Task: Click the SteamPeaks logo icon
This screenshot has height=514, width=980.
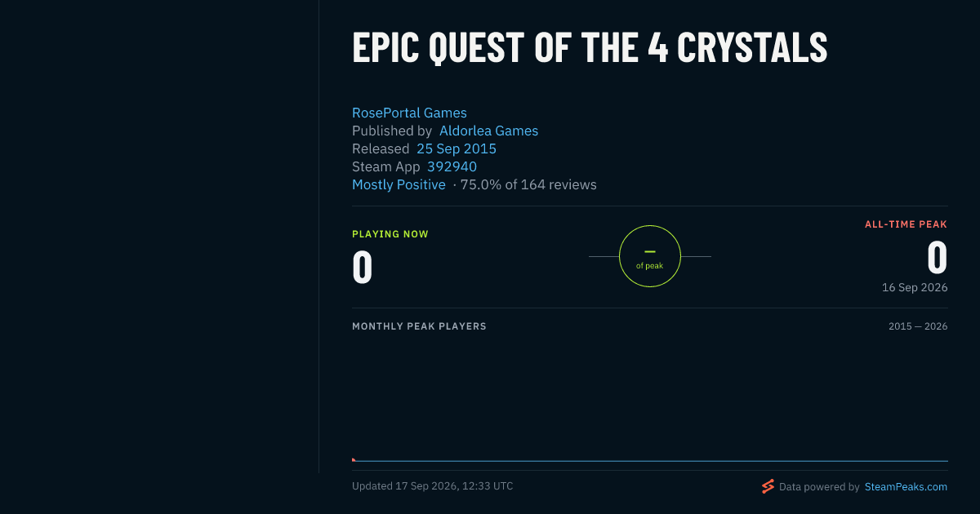Action: (x=768, y=486)
